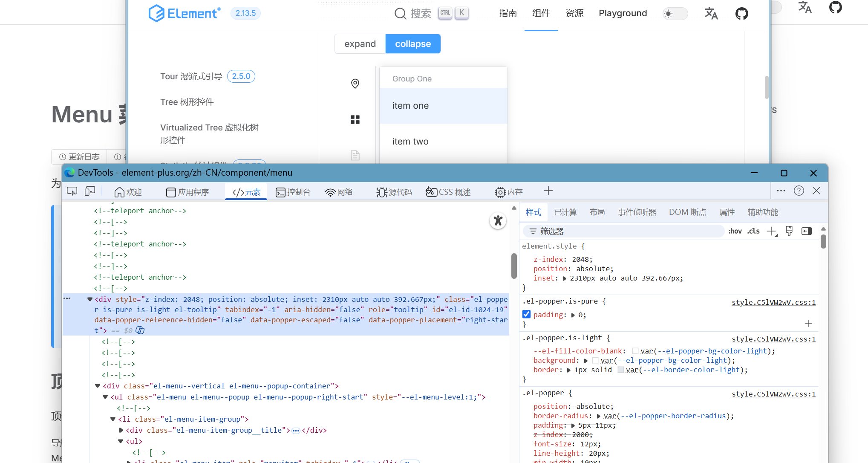This screenshot has height=463, width=868.
Task: Click the four-squares grid menu icon
Action: (355, 119)
